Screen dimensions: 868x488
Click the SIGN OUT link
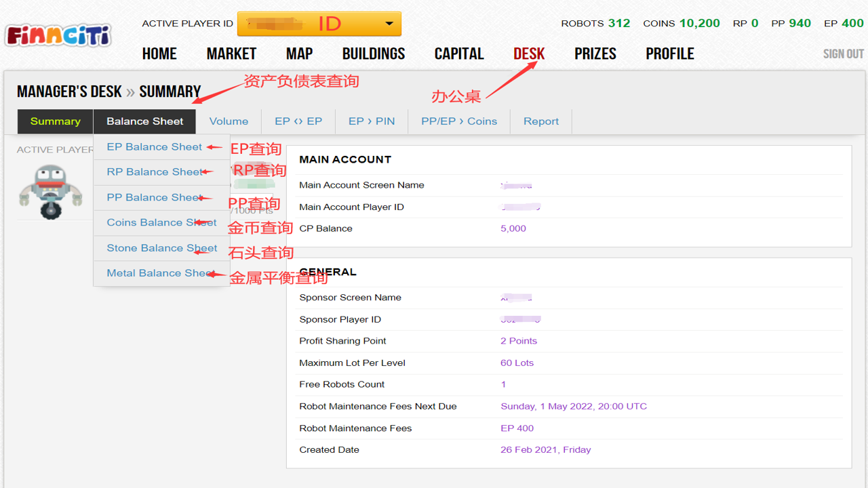[x=844, y=54]
